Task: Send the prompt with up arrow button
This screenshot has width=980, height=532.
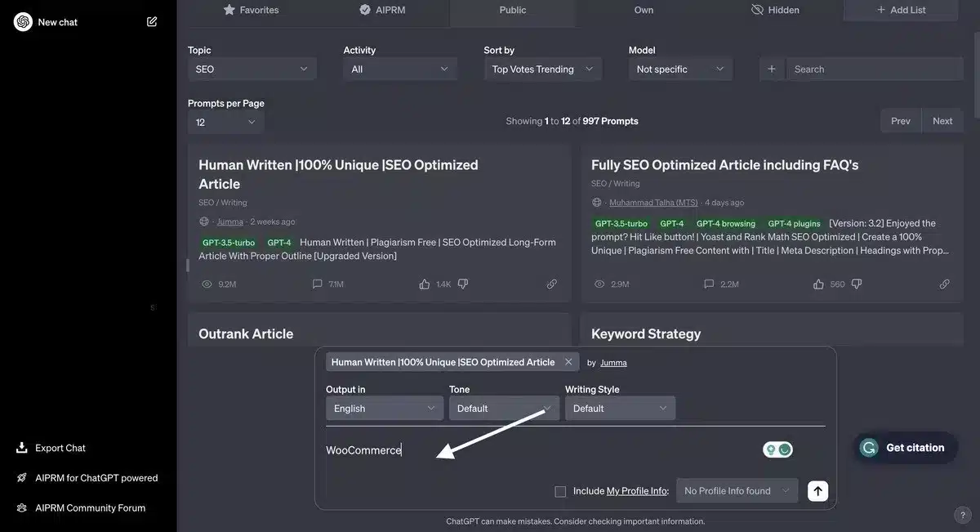Action: 817,491
